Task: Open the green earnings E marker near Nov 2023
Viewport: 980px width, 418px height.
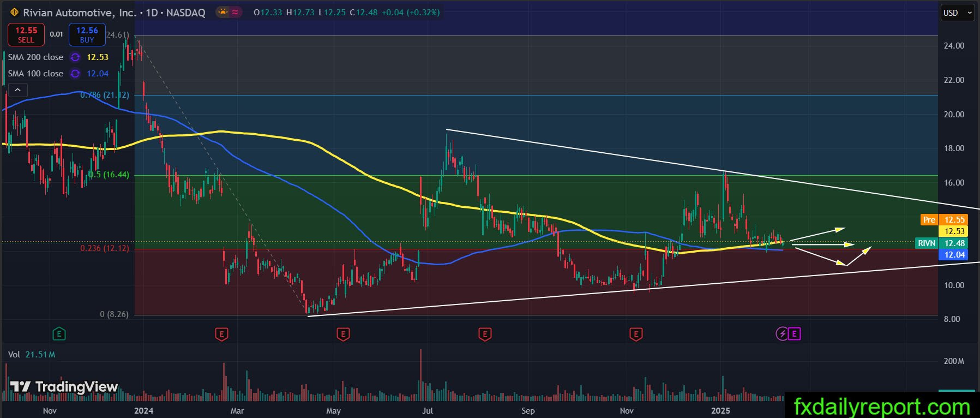Action: pos(59,333)
